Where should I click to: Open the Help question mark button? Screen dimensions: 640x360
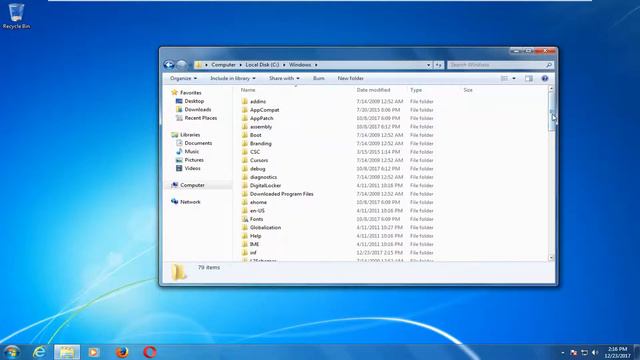point(544,78)
